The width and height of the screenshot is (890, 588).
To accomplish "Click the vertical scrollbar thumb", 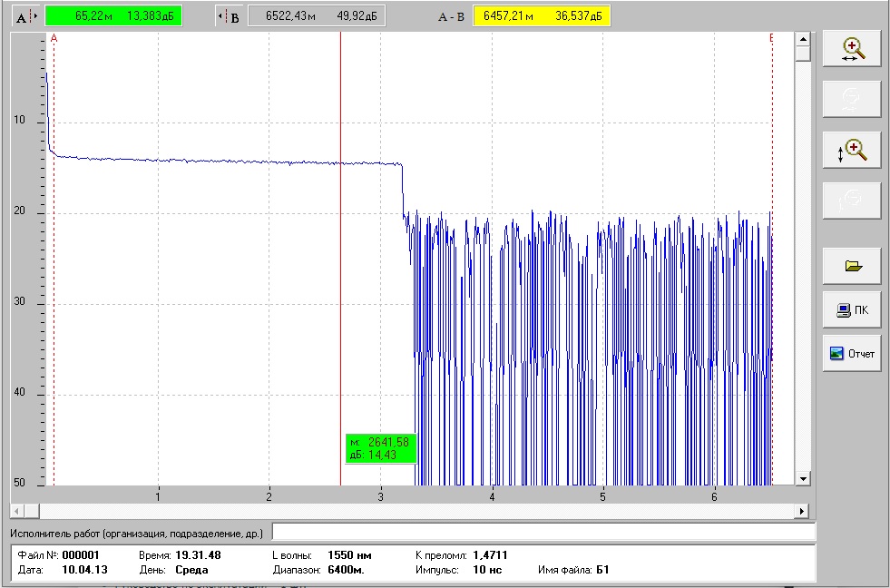I will pos(803,54).
